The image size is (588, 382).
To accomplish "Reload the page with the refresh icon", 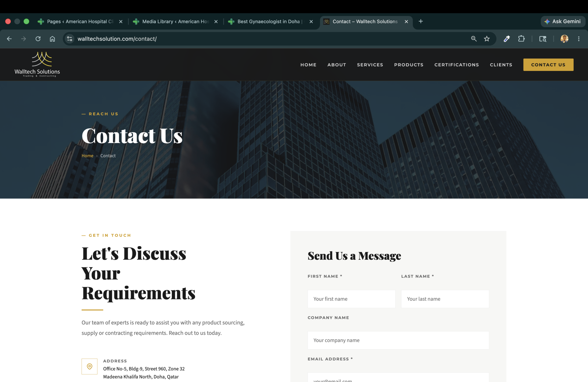I will click(x=38, y=39).
